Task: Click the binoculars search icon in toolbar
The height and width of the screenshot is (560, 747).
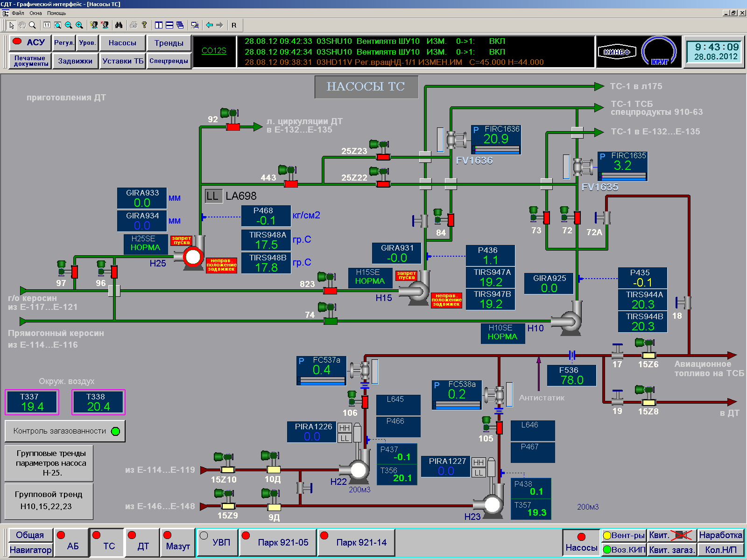Action: tap(119, 25)
